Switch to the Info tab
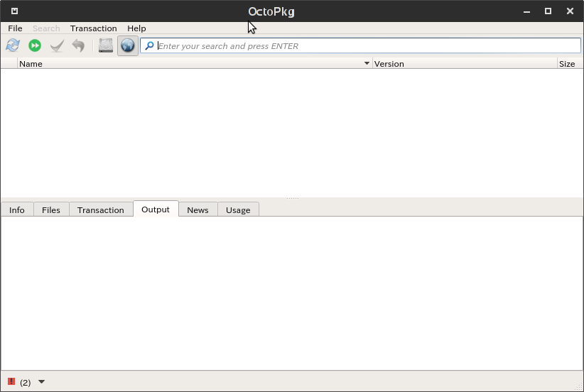 point(17,210)
